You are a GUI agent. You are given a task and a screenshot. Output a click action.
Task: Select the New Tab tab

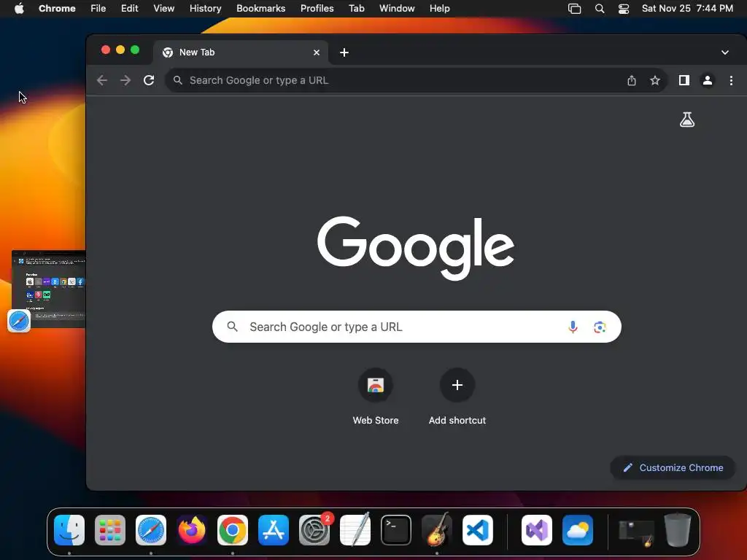pyautogui.click(x=241, y=52)
